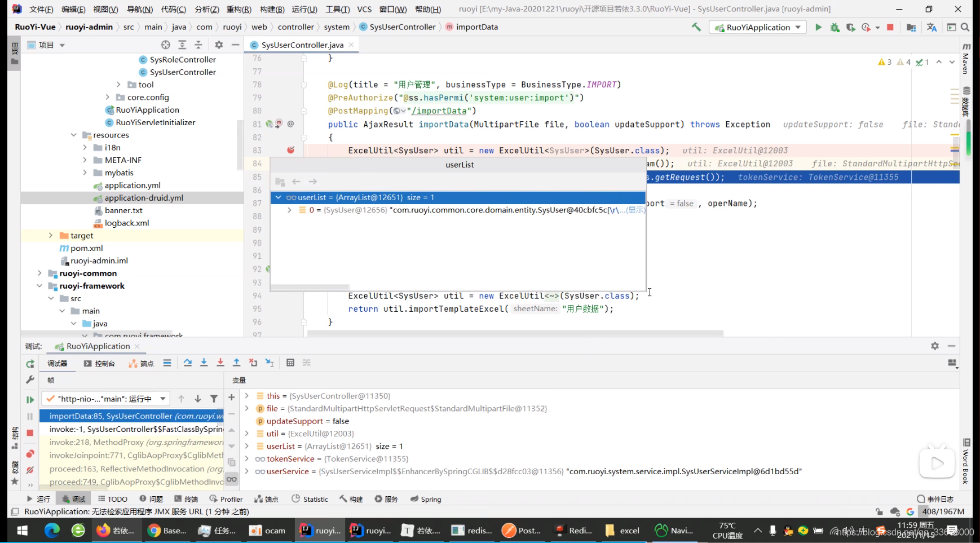The width and height of the screenshot is (980, 543).
Task: Resume program in debug sidebar
Action: click(30, 399)
